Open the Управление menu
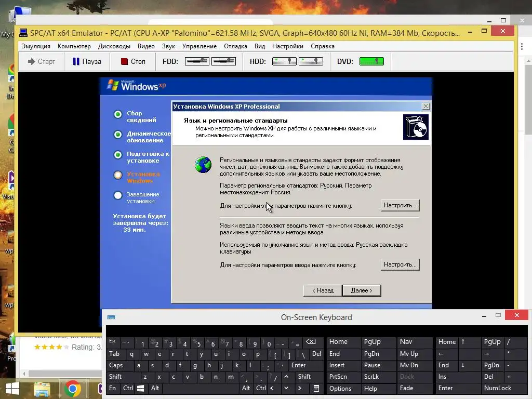 pyautogui.click(x=199, y=46)
